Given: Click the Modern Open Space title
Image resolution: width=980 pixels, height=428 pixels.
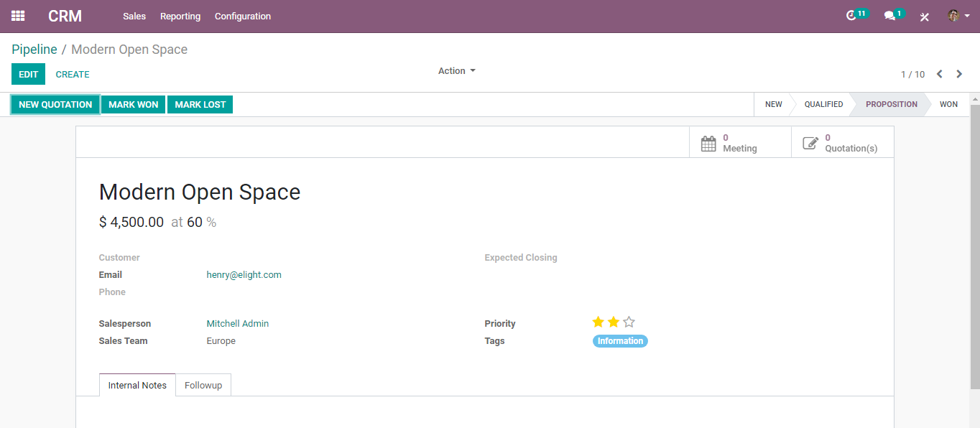Looking at the screenshot, I should 200,192.
